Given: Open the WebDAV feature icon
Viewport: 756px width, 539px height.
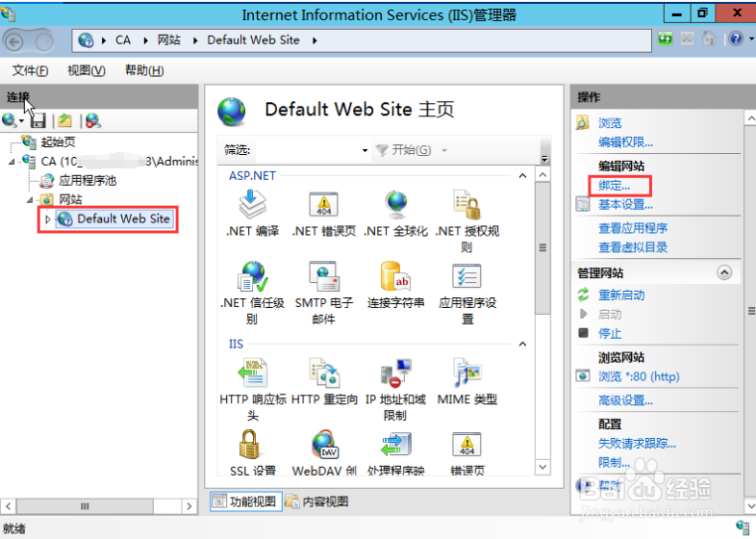Looking at the screenshot, I should tap(324, 444).
